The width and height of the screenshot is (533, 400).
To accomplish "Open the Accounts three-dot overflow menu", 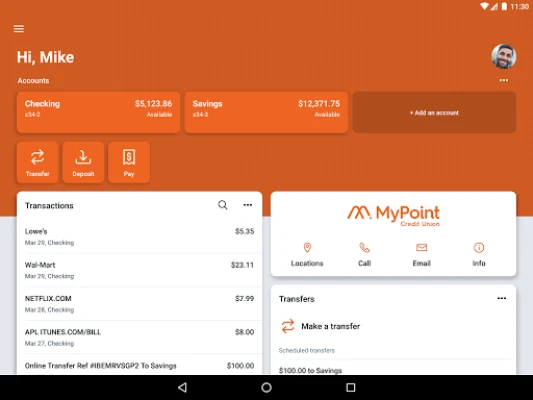I will (504, 80).
